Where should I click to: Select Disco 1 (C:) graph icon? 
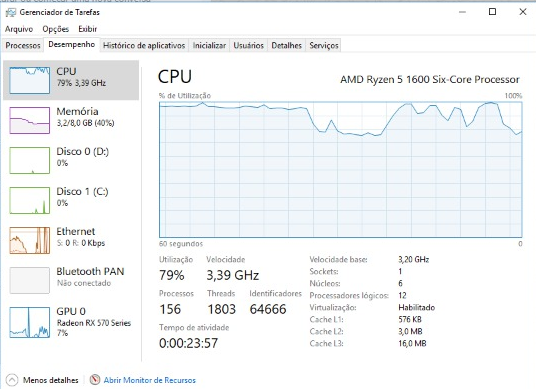30,200
